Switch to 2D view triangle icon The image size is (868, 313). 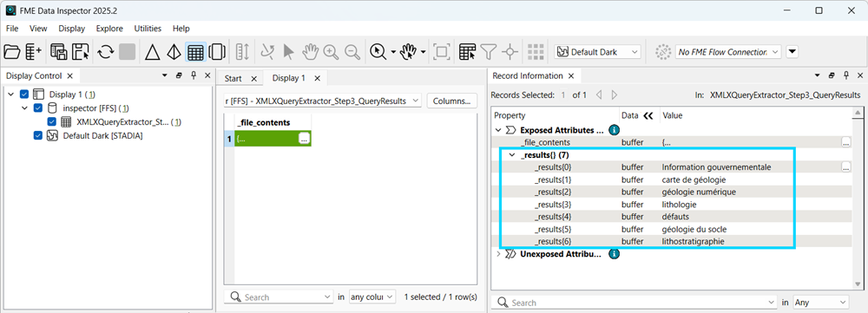point(152,52)
